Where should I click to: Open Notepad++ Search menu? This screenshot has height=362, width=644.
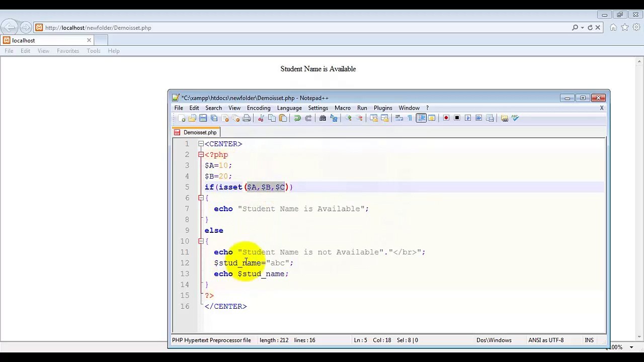pos(213,108)
